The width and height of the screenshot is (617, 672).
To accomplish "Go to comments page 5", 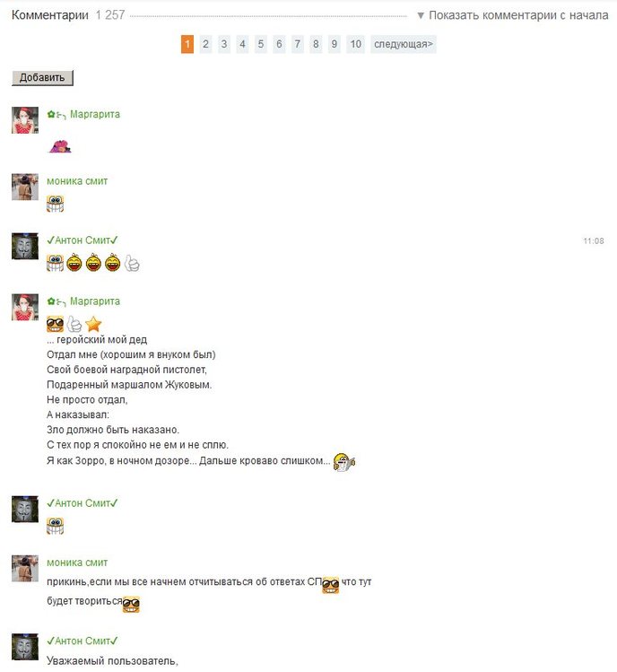I will tap(260, 44).
